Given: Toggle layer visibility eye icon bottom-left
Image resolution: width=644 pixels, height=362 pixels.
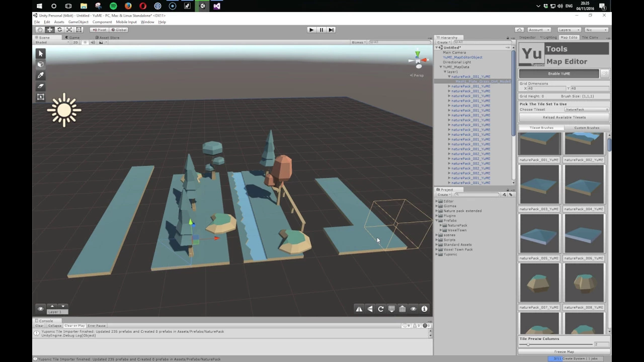Looking at the screenshot, I should tap(41, 309).
